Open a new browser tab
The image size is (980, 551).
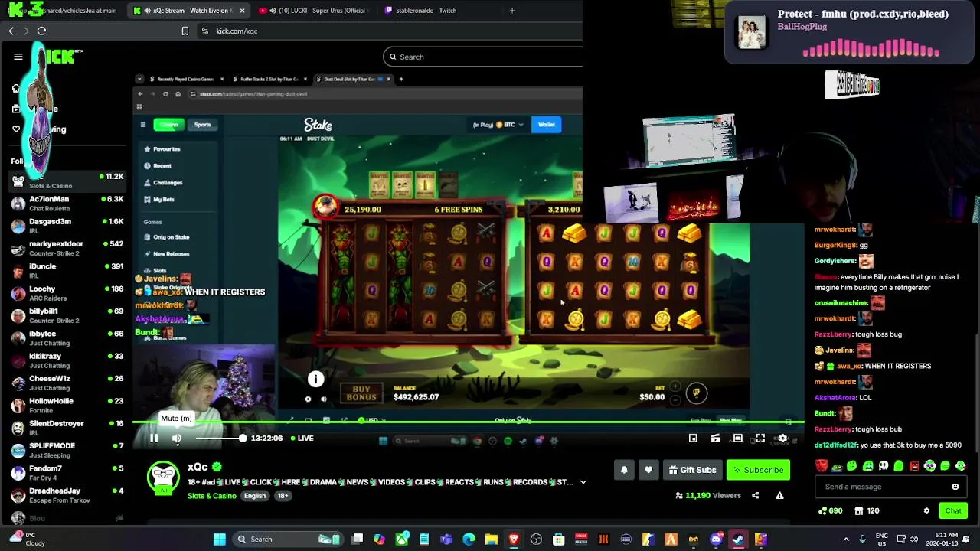pos(512,11)
